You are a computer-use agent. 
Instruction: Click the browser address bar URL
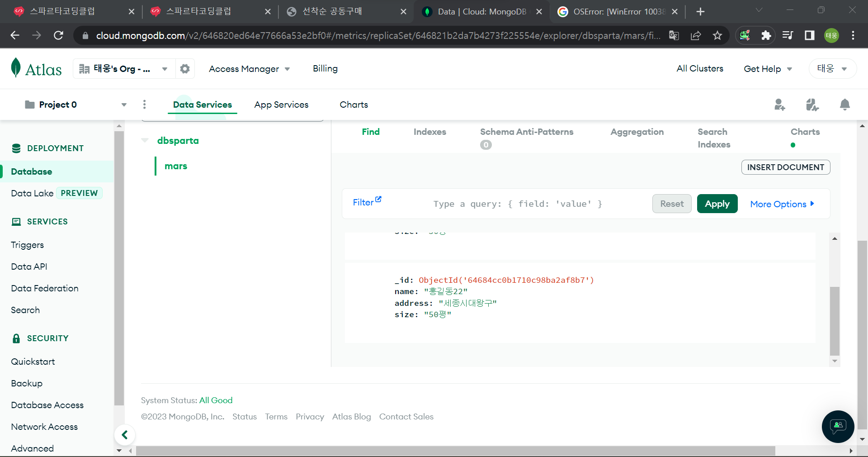(x=377, y=35)
